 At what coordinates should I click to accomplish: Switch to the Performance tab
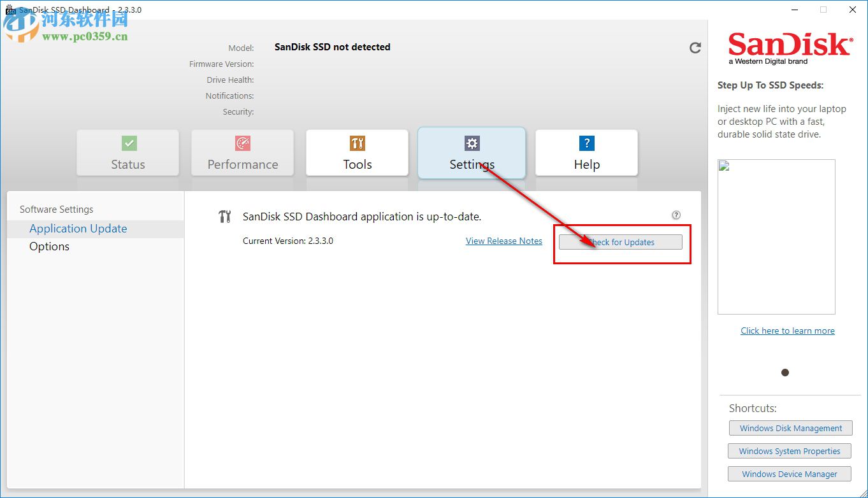243,153
